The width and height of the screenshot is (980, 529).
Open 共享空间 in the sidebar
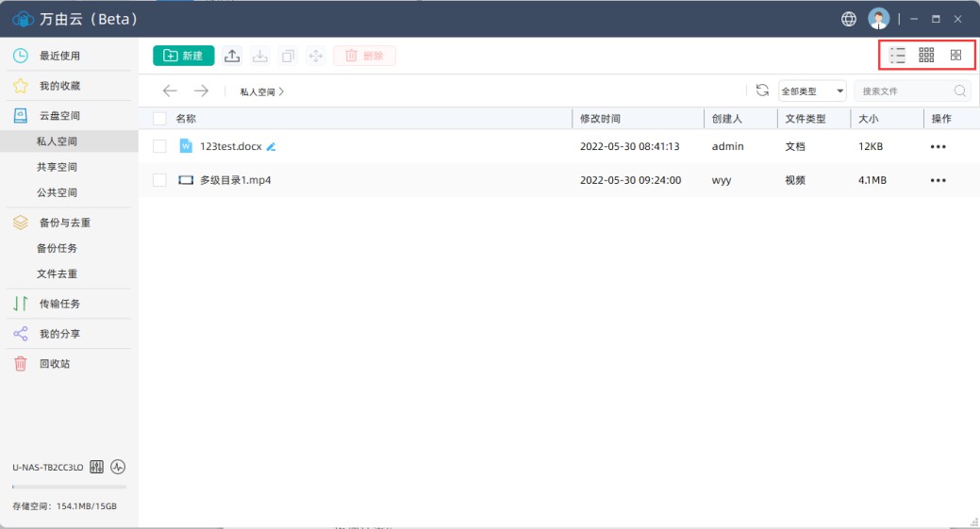point(57,167)
